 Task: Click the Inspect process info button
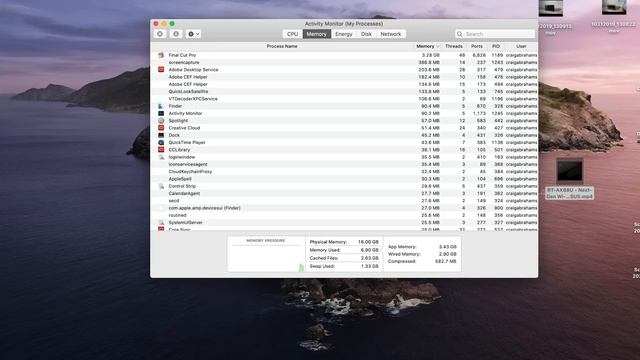coord(176,34)
